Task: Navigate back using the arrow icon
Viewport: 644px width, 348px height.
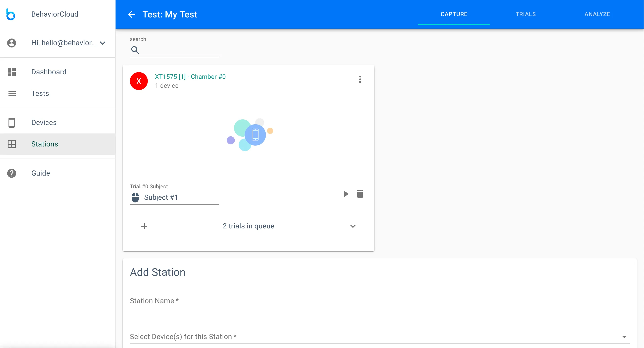Action: point(132,14)
